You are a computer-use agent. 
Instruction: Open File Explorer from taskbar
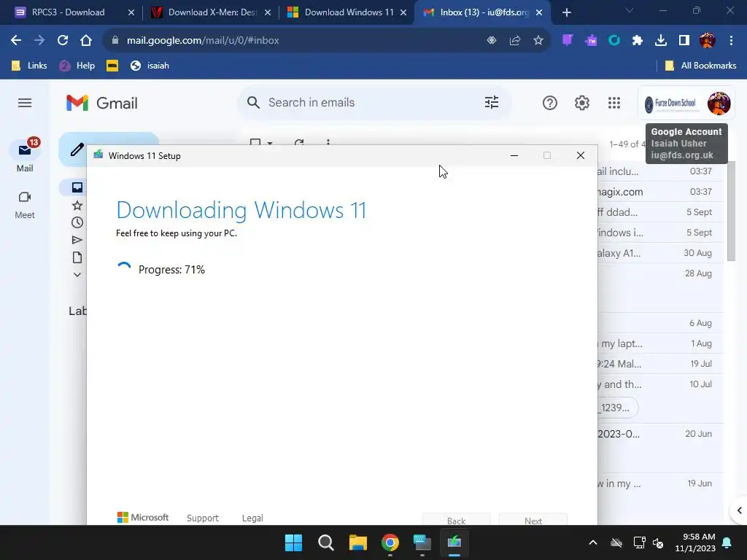point(357,542)
